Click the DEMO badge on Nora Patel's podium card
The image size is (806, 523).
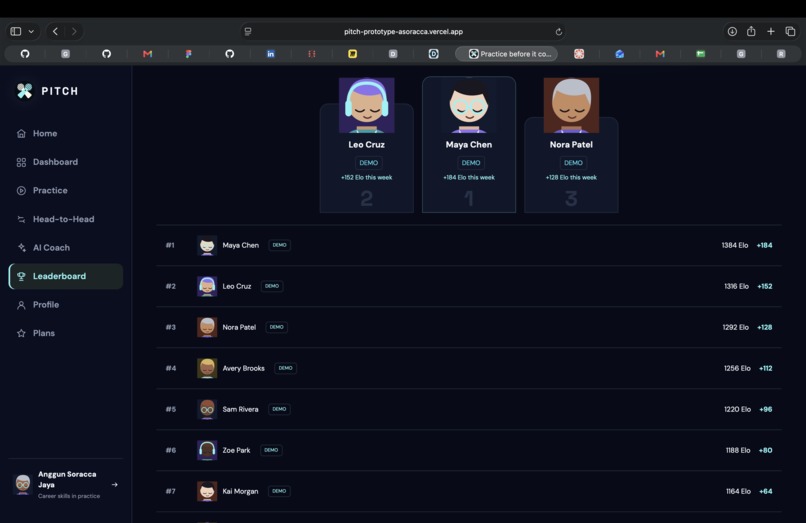pyautogui.click(x=573, y=163)
